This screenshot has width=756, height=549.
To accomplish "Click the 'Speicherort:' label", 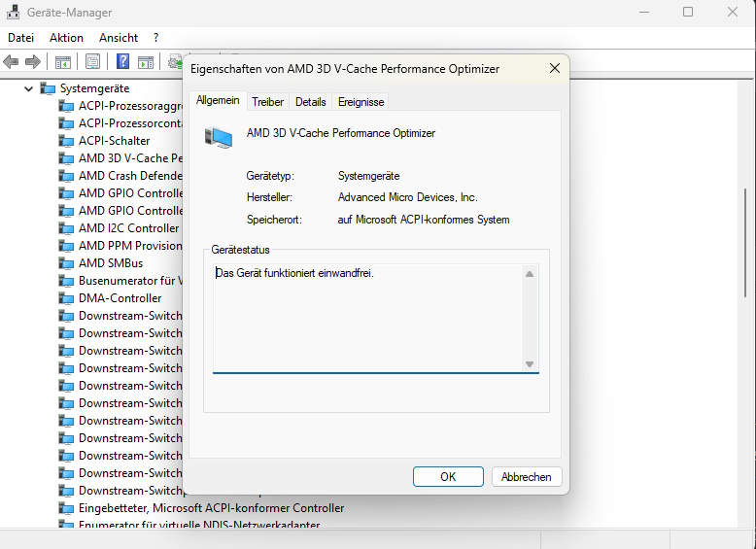I will pyautogui.click(x=274, y=220).
